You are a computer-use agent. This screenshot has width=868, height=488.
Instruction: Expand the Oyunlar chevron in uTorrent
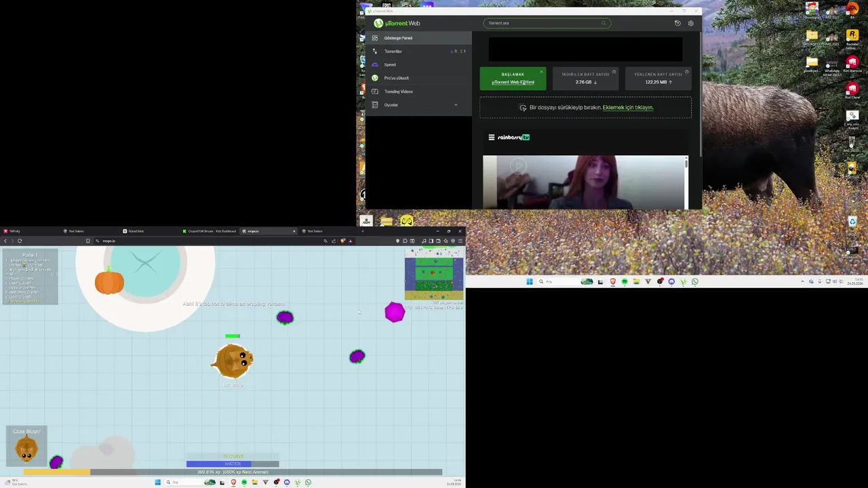pos(456,105)
